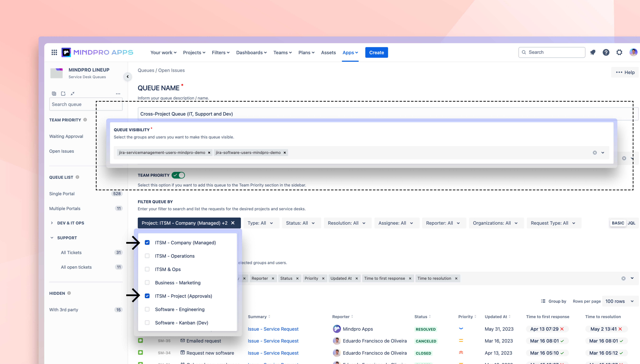
Task: Check the ITSM - Operations checkbox
Action: pyautogui.click(x=147, y=256)
